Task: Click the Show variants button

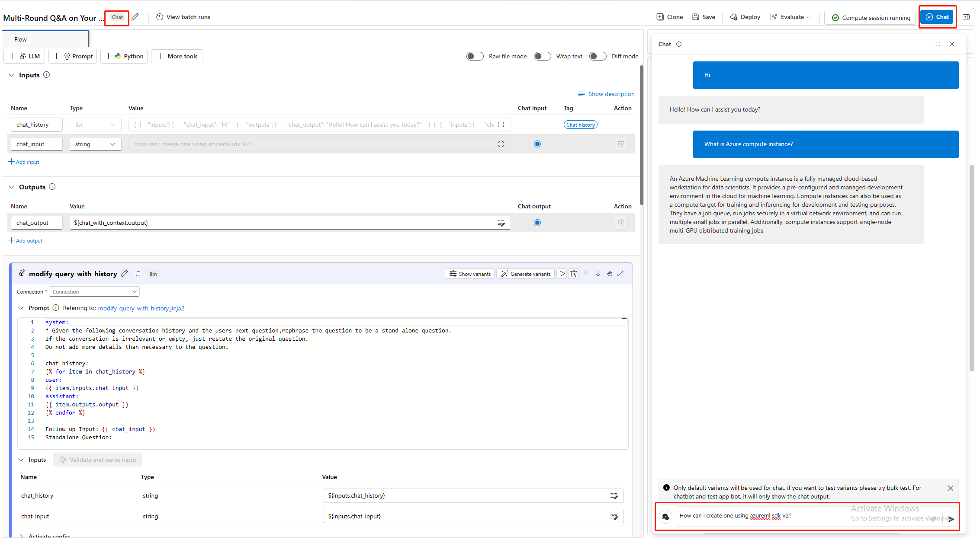Action: click(x=470, y=274)
